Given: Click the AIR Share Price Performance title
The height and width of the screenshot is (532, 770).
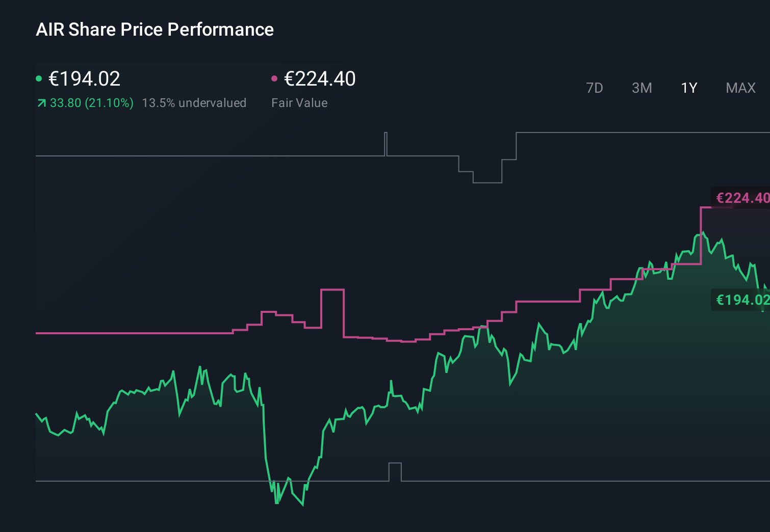Looking at the screenshot, I should [154, 30].
